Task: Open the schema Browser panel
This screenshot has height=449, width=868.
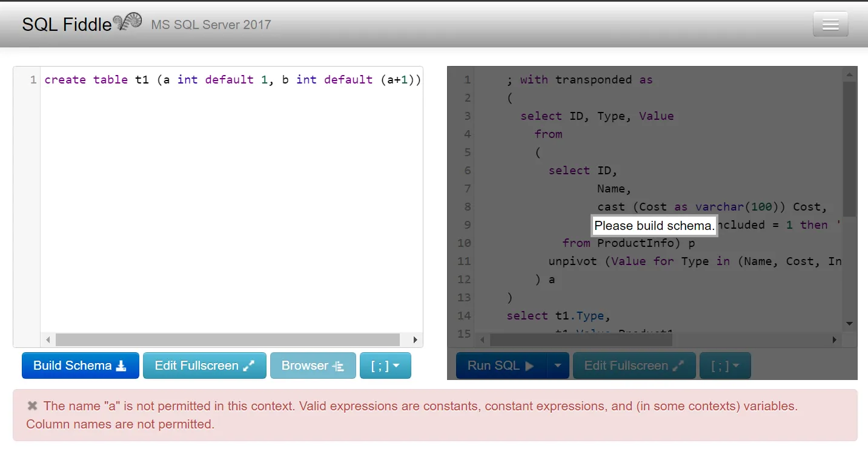Action: [313, 365]
